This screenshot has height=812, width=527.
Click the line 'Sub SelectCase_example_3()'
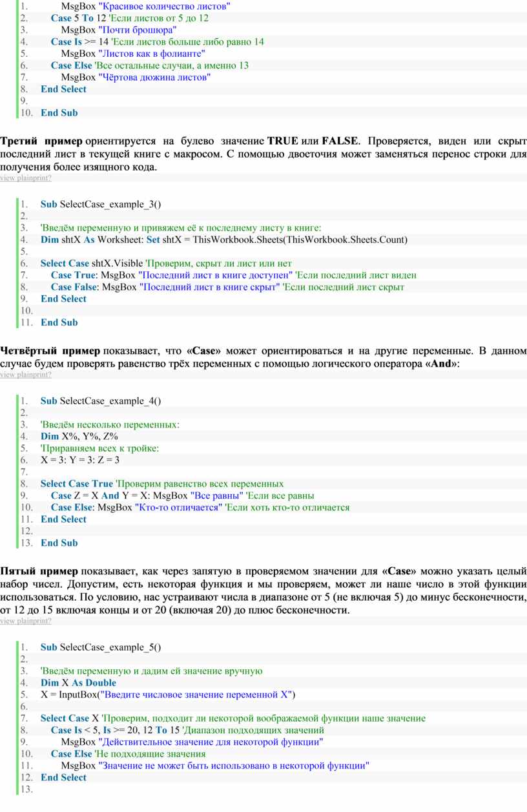pyautogui.click(x=101, y=204)
